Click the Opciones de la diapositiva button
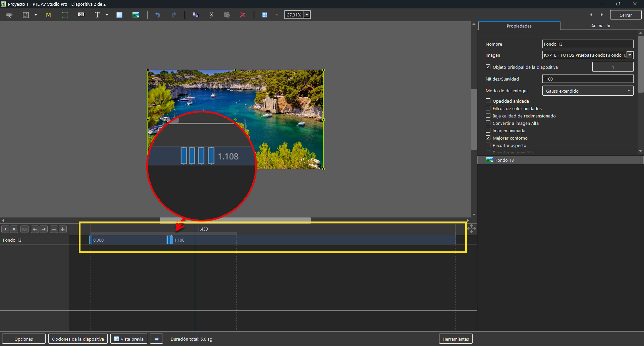Screen dimensions: 644x346 click(x=78, y=339)
